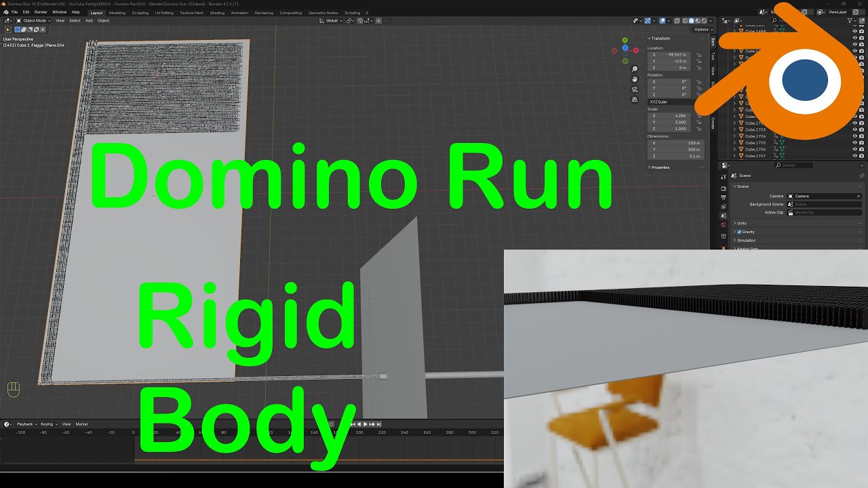Switch to Geometry Nodes workspace tab
868x488 pixels.
(323, 12)
